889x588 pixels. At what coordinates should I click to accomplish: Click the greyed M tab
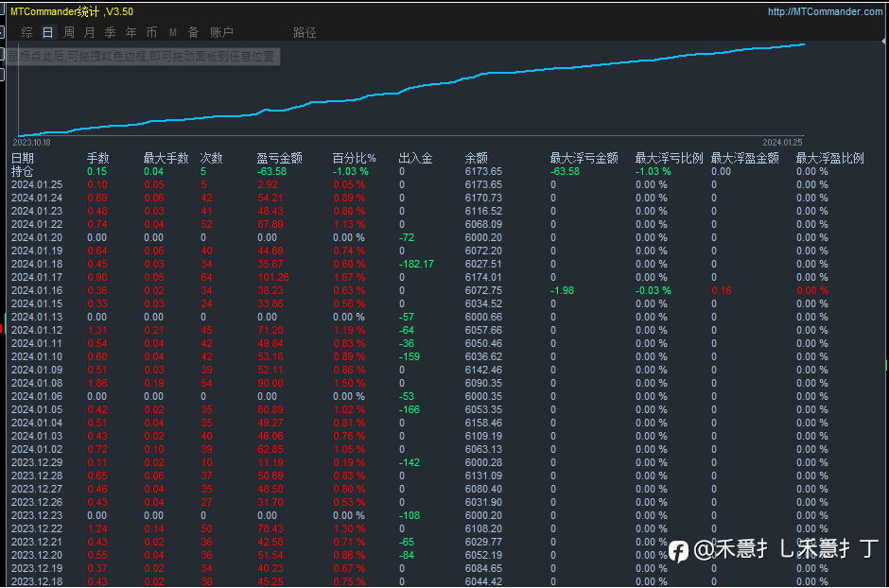(x=173, y=32)
